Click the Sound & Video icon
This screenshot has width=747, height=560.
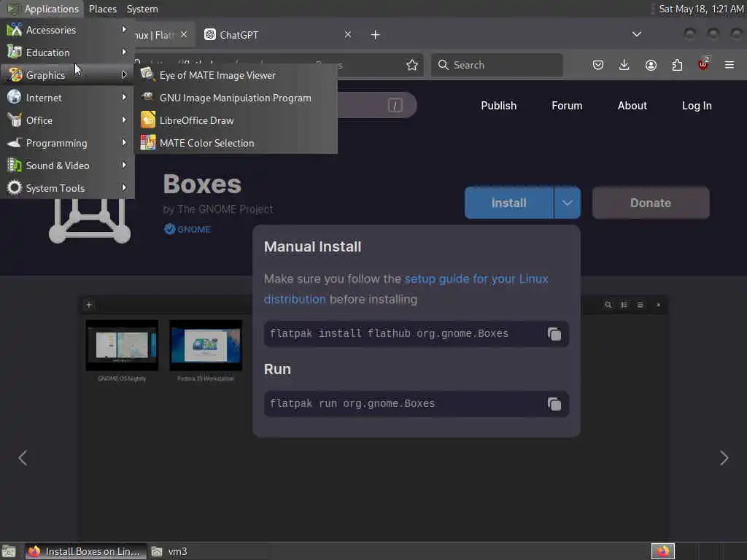click(x=15, y=166)
